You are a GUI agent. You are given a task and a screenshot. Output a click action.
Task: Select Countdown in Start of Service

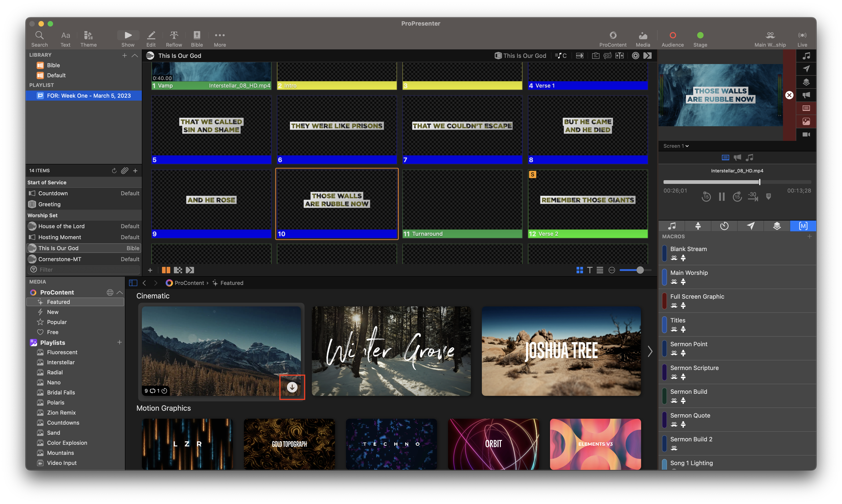tap(84, 193)
